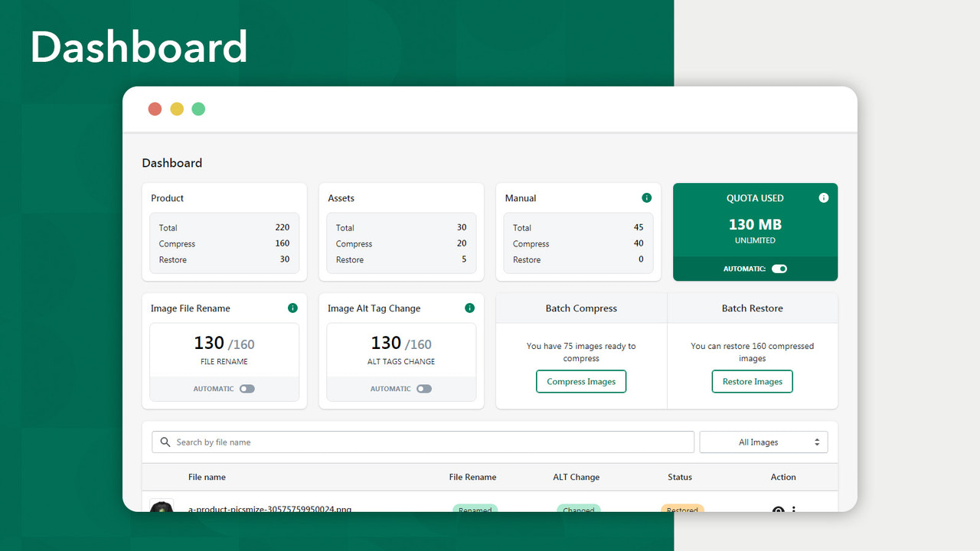Open the All Images filter dropdown
Screen dimensions: 980x551
(x=763, y=442)
